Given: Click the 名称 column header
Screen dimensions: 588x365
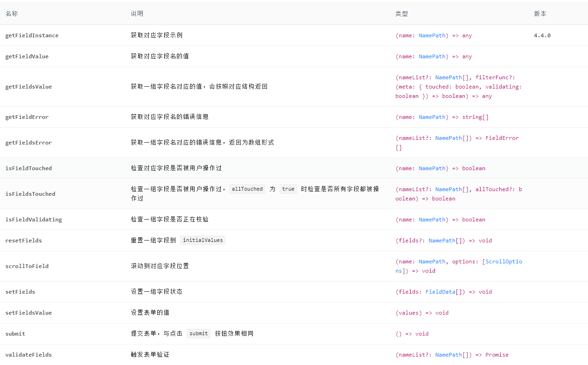Looking at the screenshot, I should 12,14.
